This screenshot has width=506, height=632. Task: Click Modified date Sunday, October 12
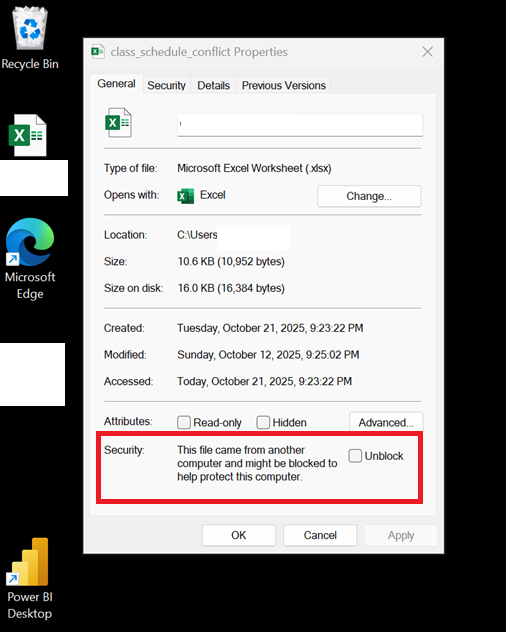click(x=268, y=355)
